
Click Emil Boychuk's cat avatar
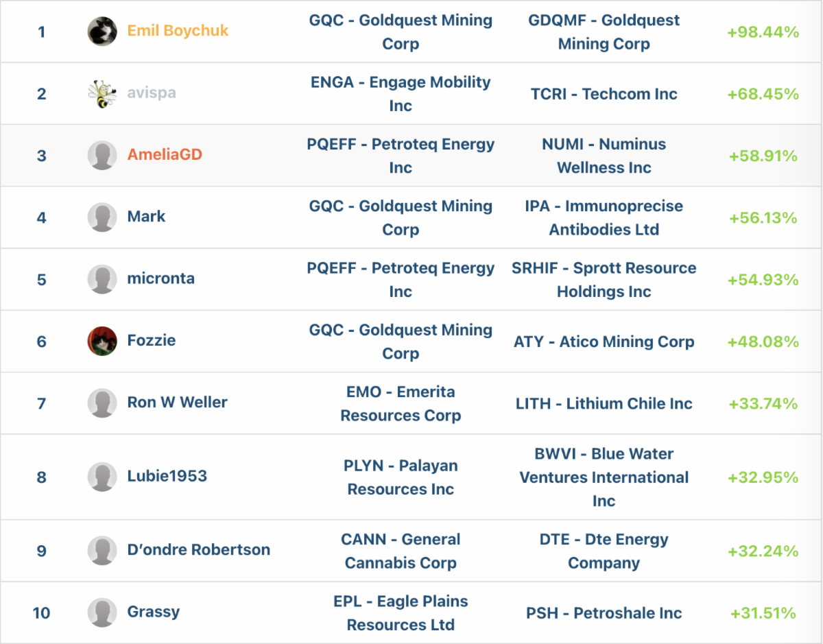102,32
